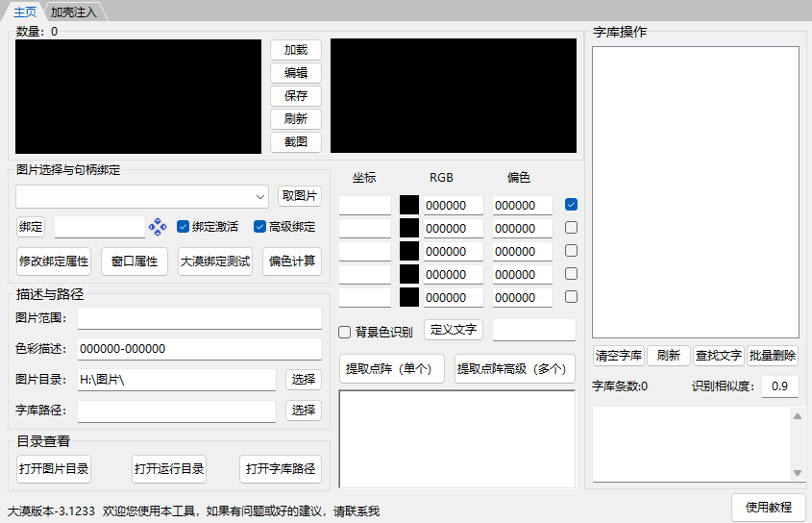
Task: Click the 图片范围 input field
Action: pos(199,317)
